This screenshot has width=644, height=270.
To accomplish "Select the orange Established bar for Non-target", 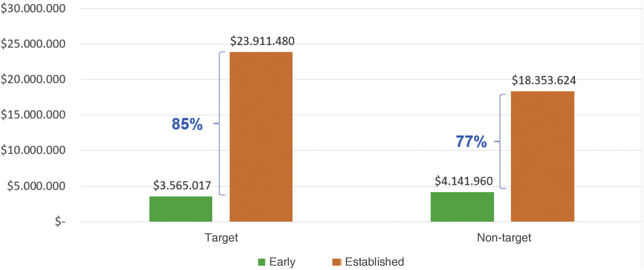I will click(543, 156).
